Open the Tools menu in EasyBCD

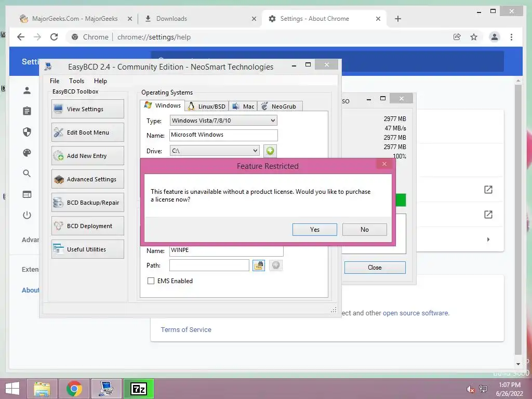(x=77, y=81)
